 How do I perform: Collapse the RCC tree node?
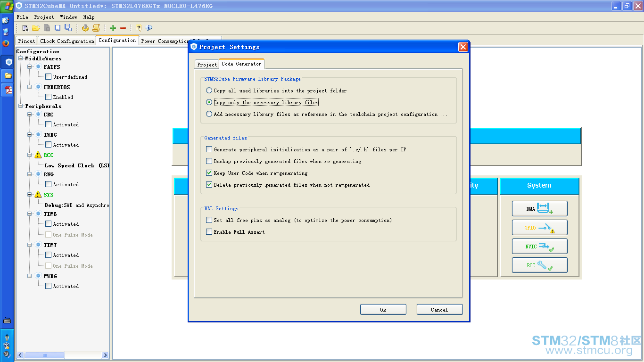click(30, 155)
